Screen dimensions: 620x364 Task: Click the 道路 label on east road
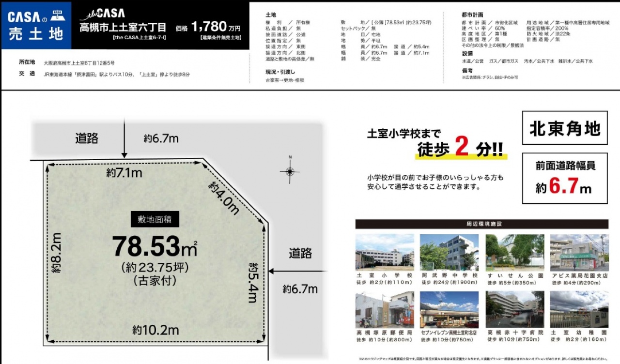pos(300,253)
